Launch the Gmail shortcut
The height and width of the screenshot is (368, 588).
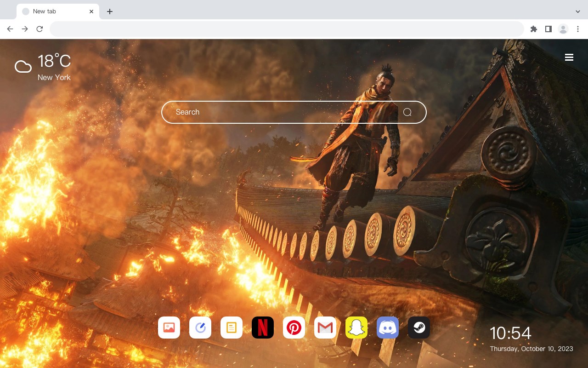tap(325, 328)
